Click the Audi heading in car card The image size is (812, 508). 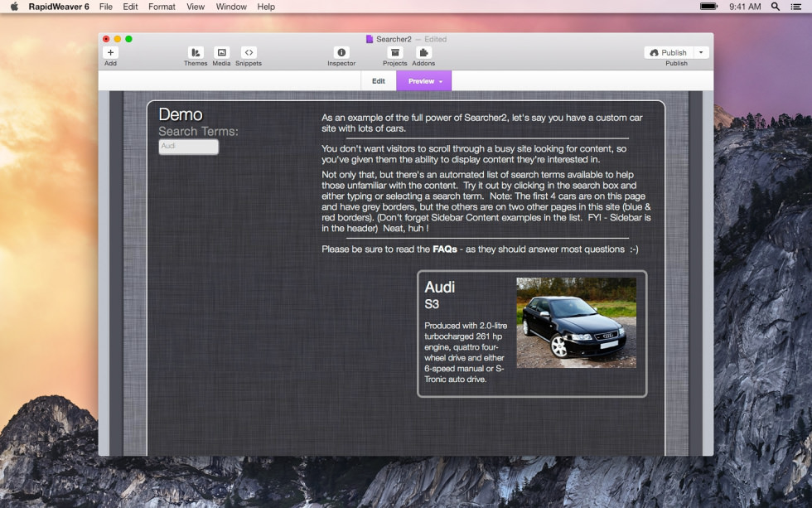point(440,287)
